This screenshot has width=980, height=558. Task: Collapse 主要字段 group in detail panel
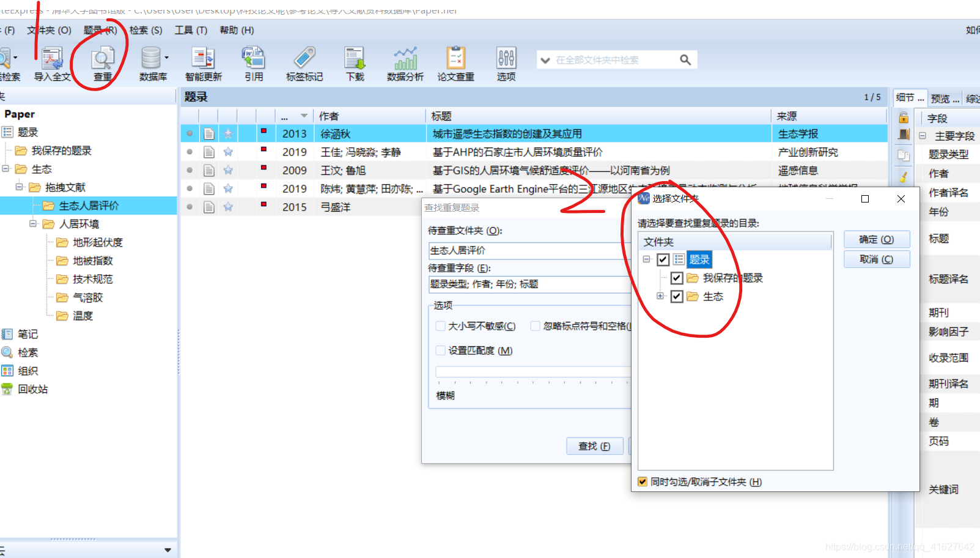pos(923,136)
